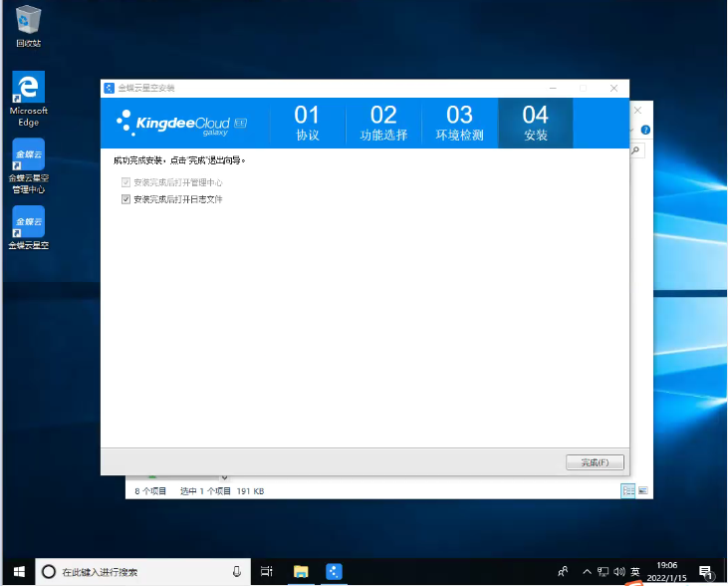Open People icon in system tray

click(563, 572)
